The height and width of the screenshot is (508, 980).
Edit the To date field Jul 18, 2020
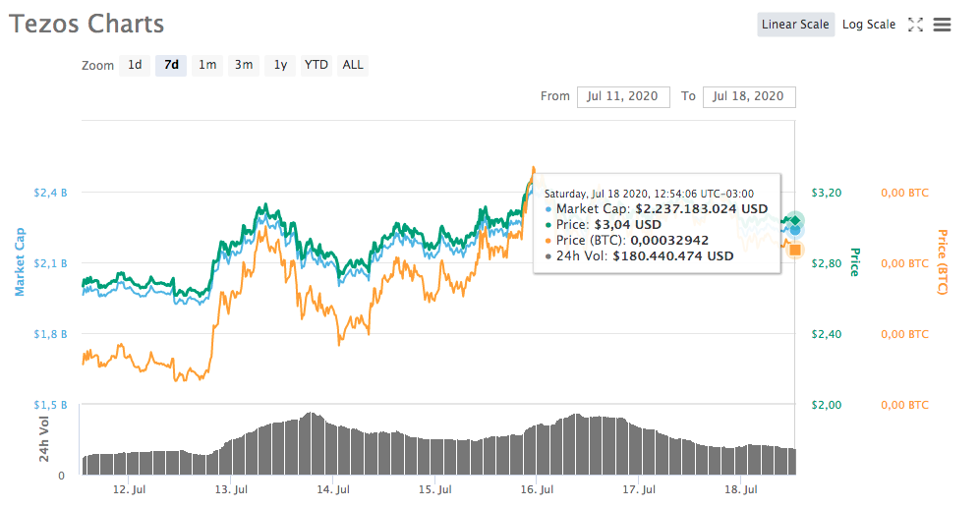tap(749, 97)
